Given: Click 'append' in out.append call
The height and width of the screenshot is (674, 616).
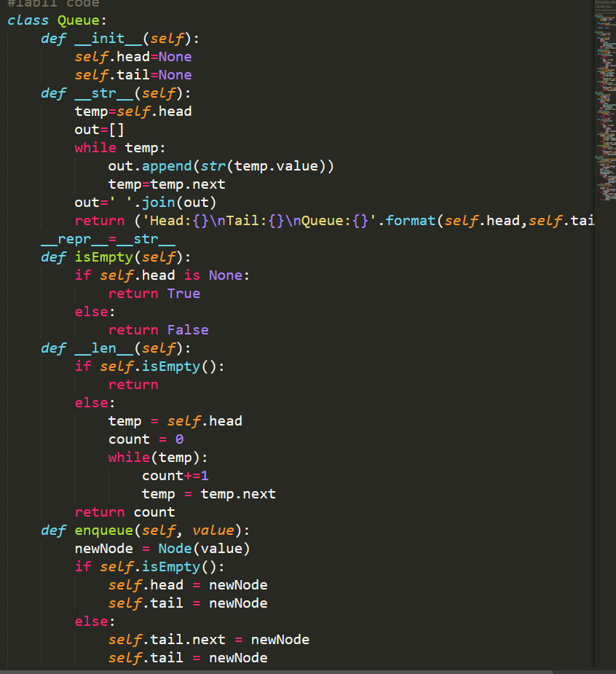Looking at the screenshot, I should click(x=167, y=166).
